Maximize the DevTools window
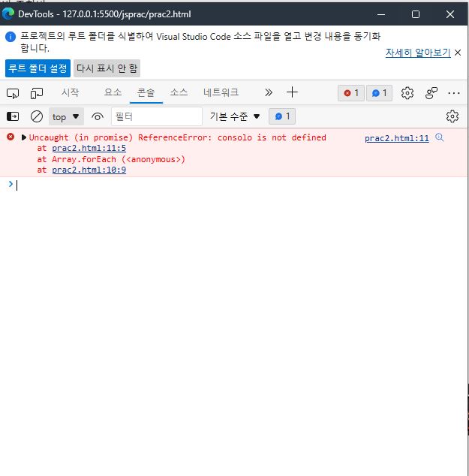Viewport: 469px width, 476px height. (416, 14)
